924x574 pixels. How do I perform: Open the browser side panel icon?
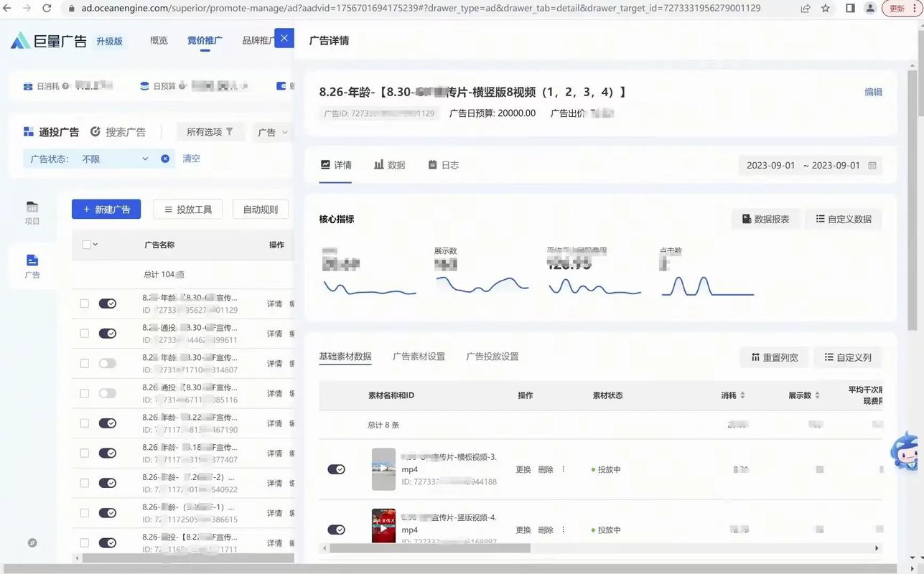(x=850, y=9)
